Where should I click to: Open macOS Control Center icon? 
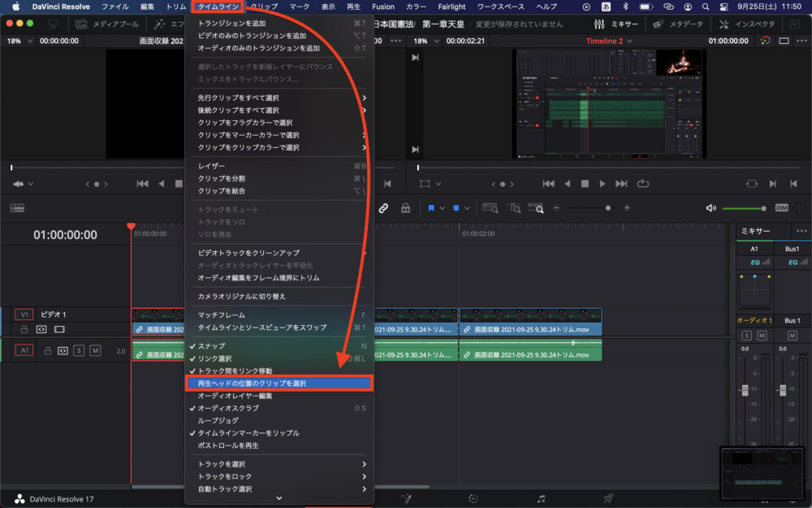[724, 7]
